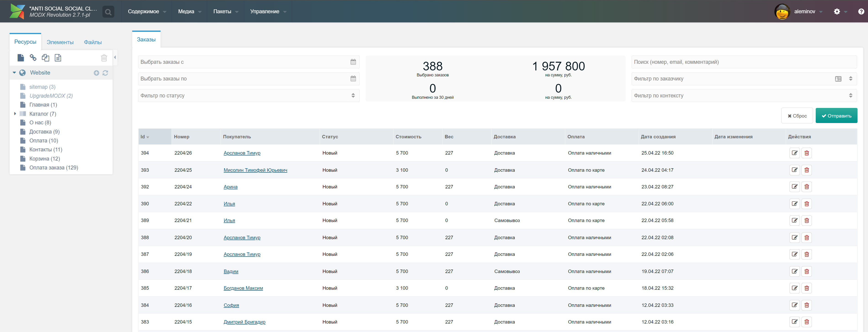Open the manager search icon
The height and width of the screenshot is (332, 868).
point(108,12)
